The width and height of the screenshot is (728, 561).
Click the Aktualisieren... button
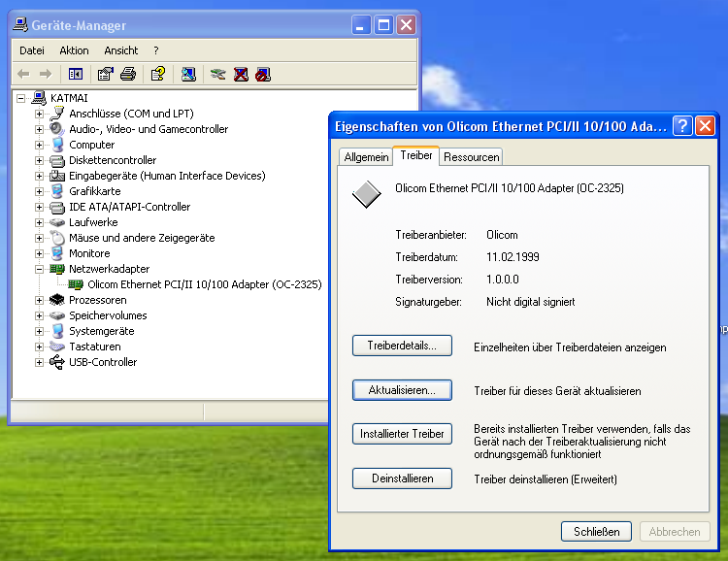pyautogui.click(x=402, y=390)
